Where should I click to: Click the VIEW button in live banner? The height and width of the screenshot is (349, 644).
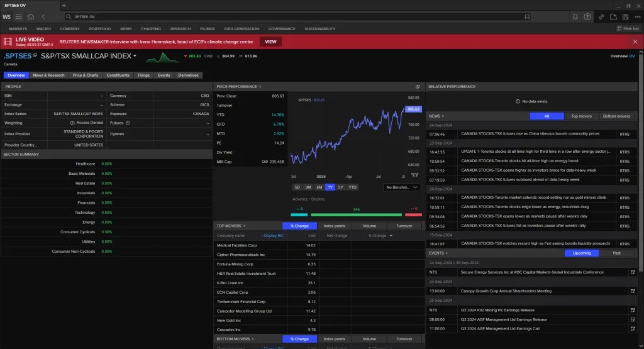tap(270, 42)
